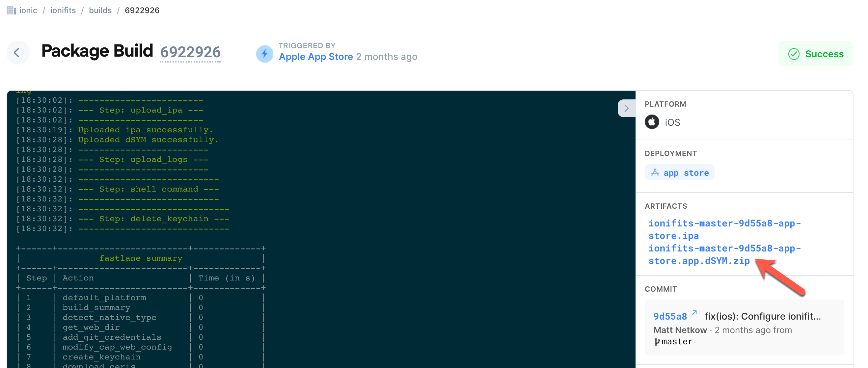Click the Success status badge
868x368 pixels.
click(815, 54)
